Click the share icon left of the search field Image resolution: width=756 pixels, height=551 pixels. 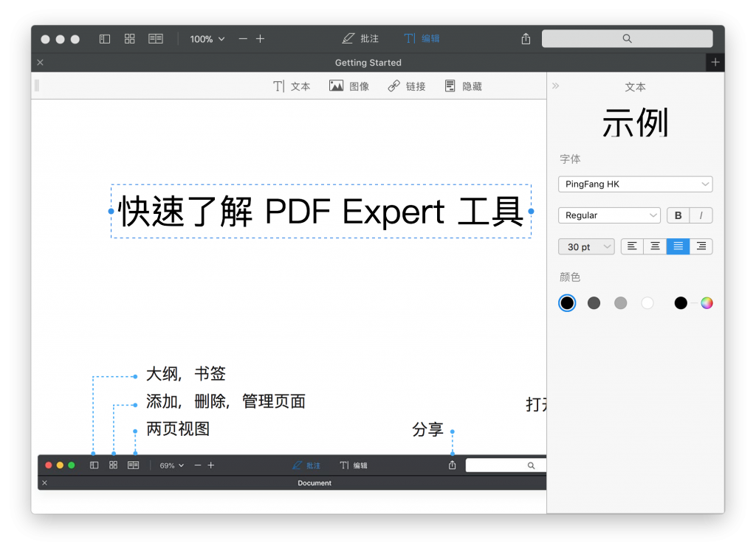click(x=526, y=38)
